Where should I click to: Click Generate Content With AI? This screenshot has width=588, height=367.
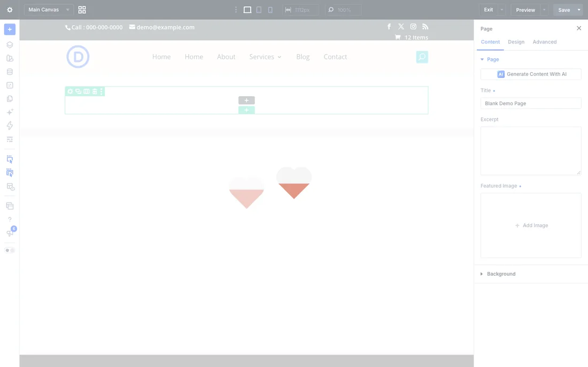[531, 74]
